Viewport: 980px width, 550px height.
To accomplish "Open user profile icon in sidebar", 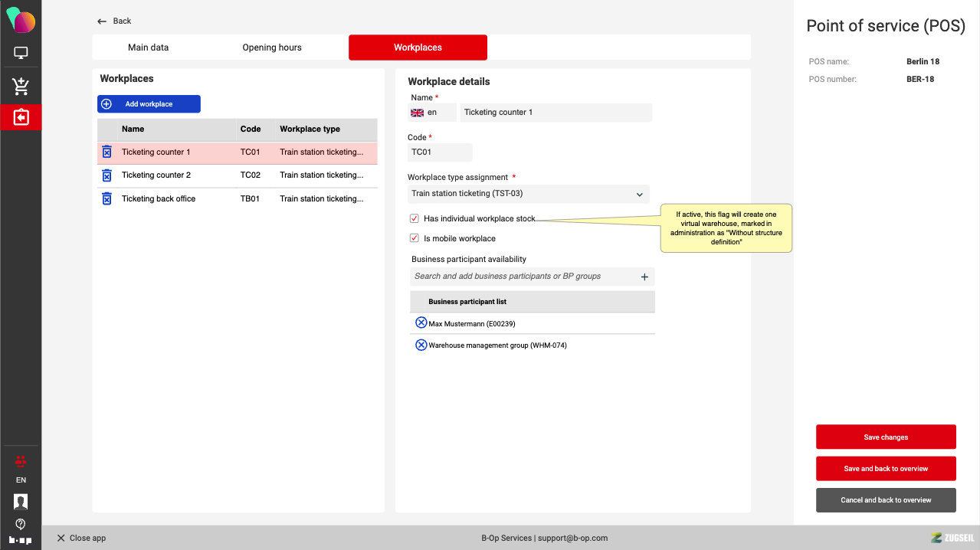I will pos(21,502).
